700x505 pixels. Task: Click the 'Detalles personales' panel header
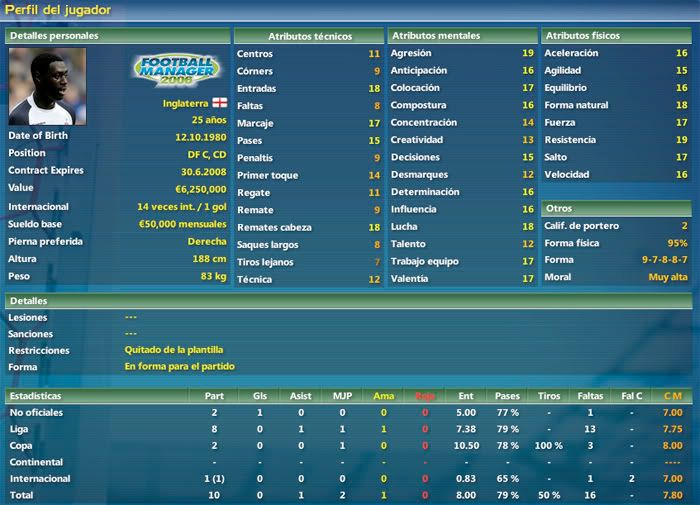[118, 36]
